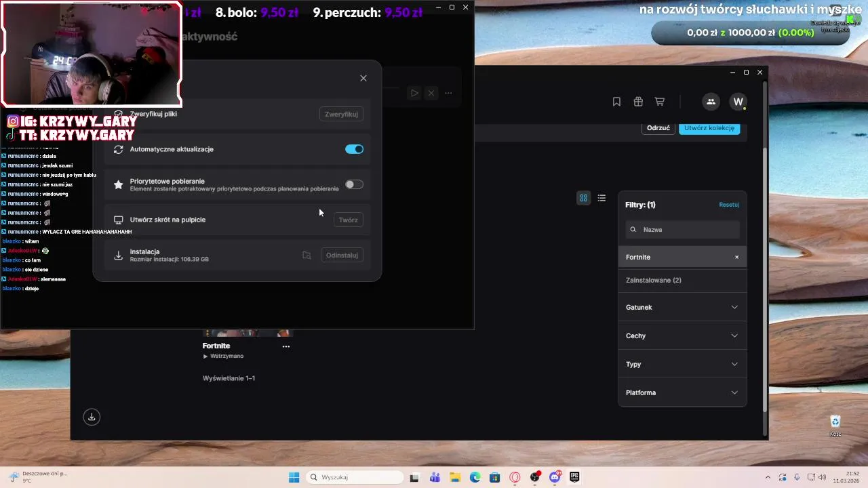The image size is (868, 488).
Task: Click the Fortnite game title in library
Action: coord(216,346)
